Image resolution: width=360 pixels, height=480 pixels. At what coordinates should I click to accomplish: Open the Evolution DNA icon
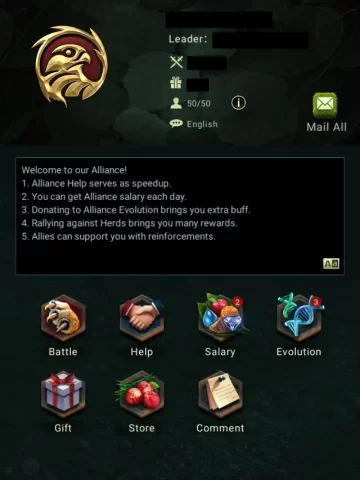[x=299, y=318]
